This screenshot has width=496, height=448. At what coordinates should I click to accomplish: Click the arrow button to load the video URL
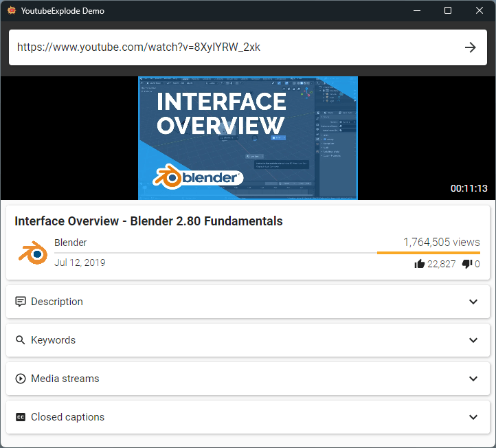470,47
